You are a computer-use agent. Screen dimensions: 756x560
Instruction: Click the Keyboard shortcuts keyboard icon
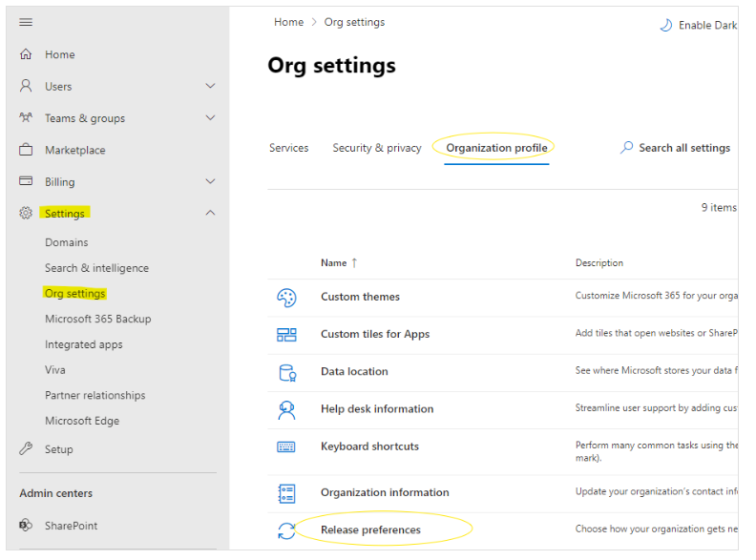(286, 446)
